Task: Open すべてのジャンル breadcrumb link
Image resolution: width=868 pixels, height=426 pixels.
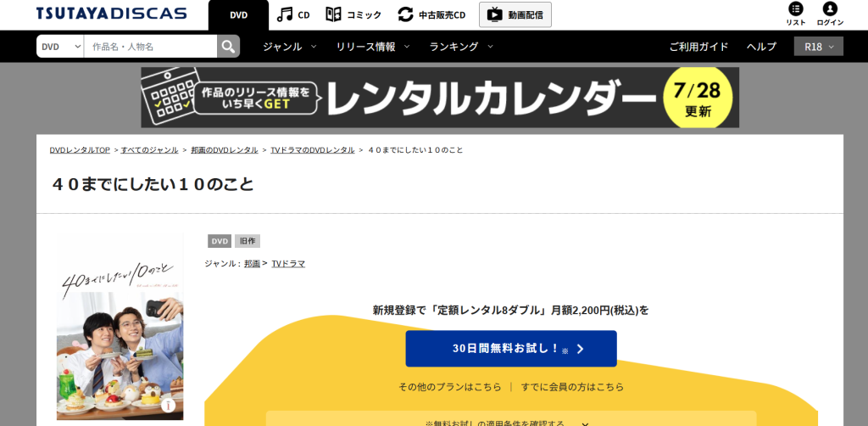Action: click(149, 150)
